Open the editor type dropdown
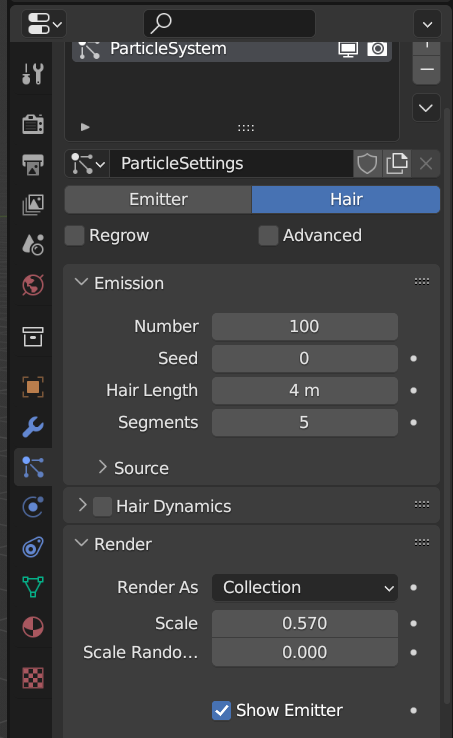The image size is (453, 738). pyautogui.click(x=44, y=24)
